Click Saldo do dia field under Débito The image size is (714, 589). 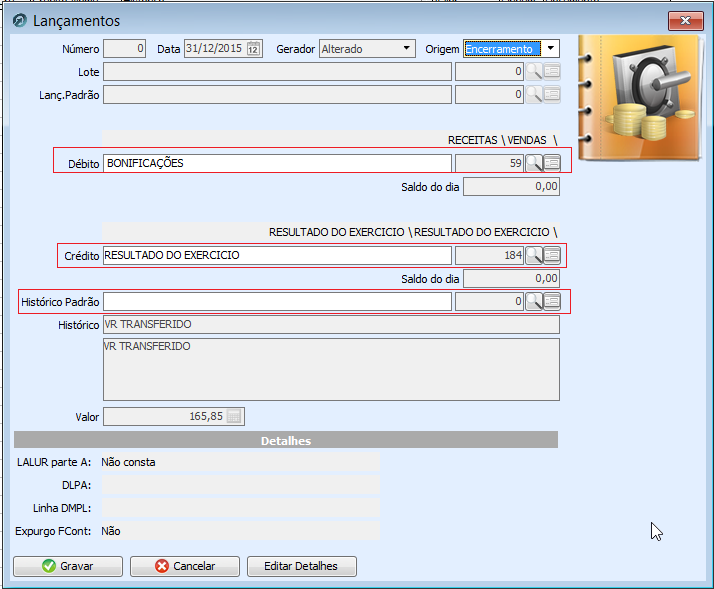pyautogui.click(x=511, y=186)
